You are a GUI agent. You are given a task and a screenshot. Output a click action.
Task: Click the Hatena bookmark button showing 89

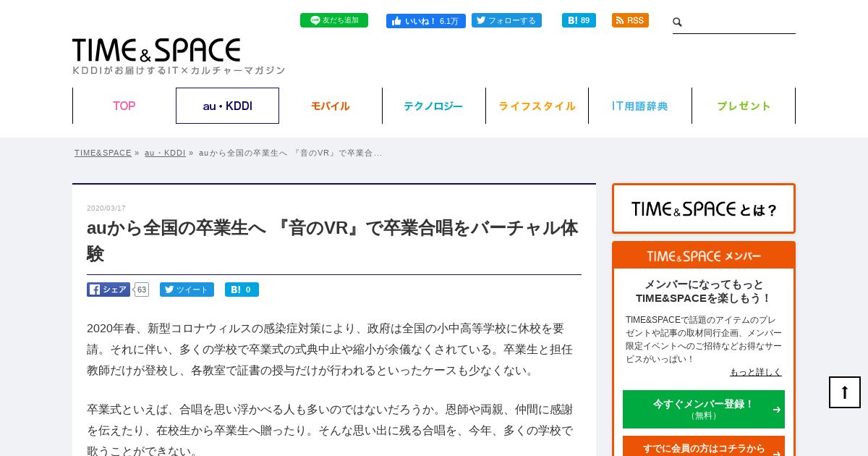(x=579, y=20)
